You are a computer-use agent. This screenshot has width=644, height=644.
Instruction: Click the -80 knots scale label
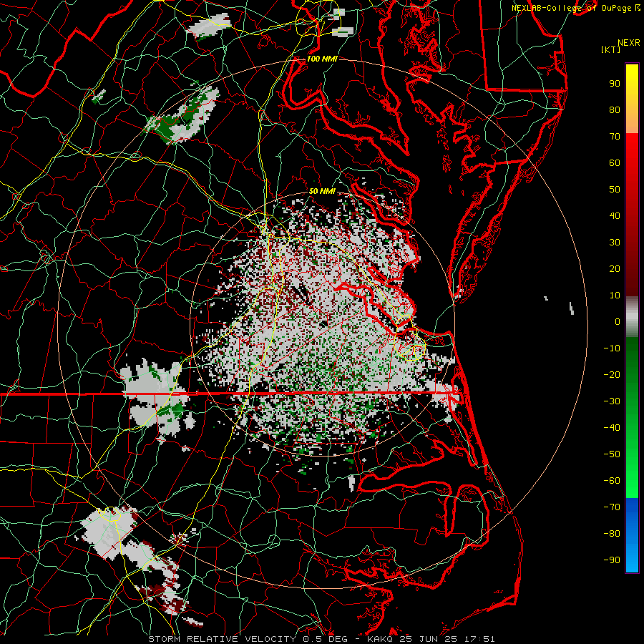click(x=612, y=534)
